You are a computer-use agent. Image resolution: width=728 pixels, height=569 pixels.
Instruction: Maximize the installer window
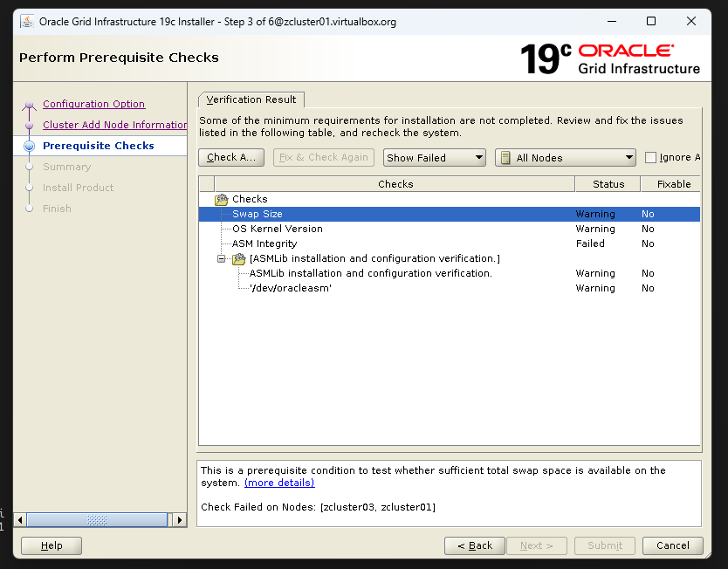coord(651,21)
